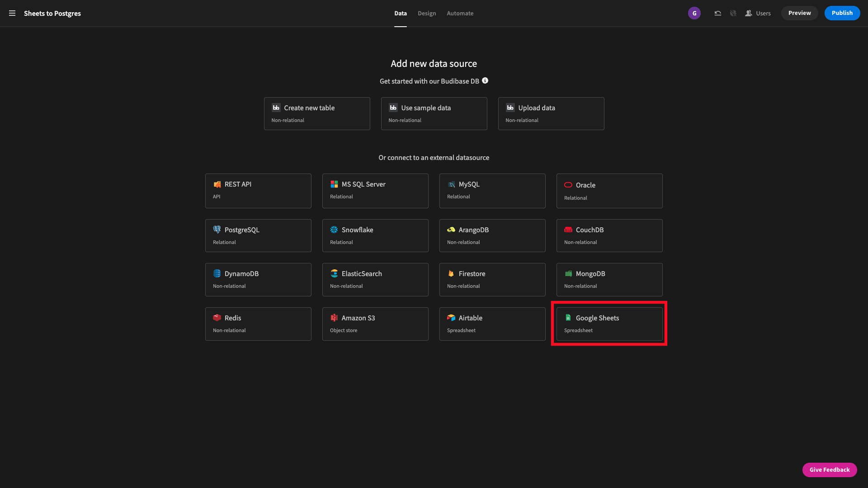
Task: Select the PostgreSQL elephant icon
Action: [x=217, y=230]
